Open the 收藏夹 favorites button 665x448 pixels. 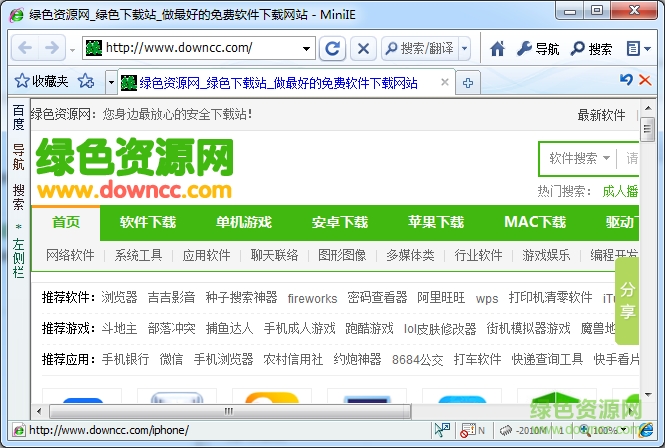40,81
